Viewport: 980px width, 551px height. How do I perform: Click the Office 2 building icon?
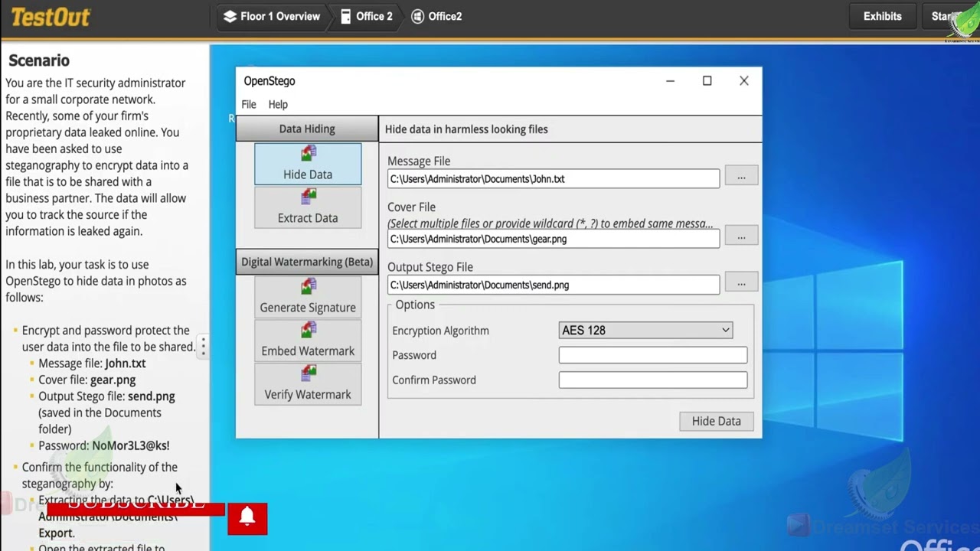346,16
